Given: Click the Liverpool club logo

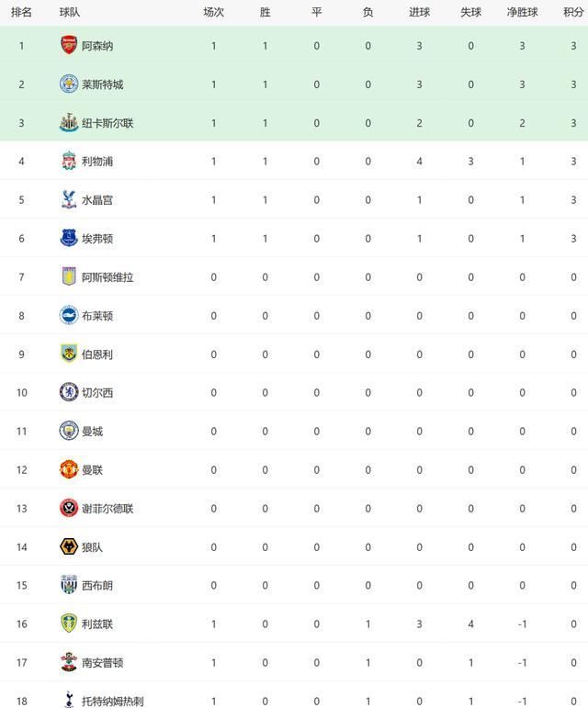Looking at the screenshot, I should [69, 162].
